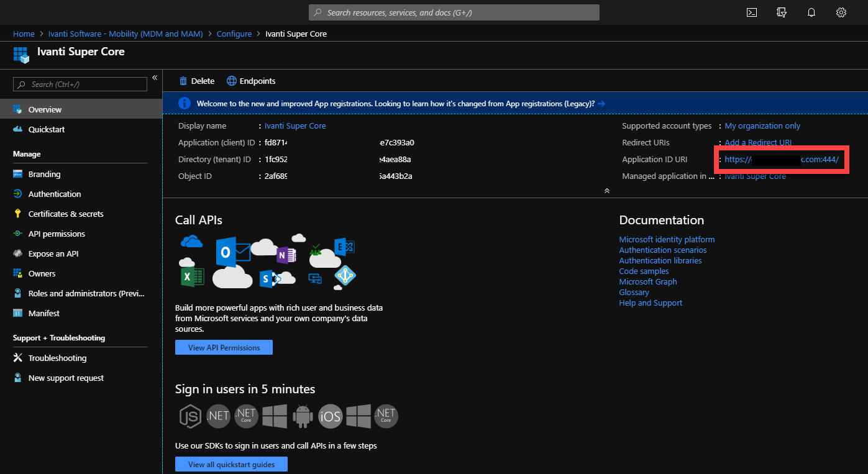
Task: Open the Add a Redirect URI link
Action: 758,142
